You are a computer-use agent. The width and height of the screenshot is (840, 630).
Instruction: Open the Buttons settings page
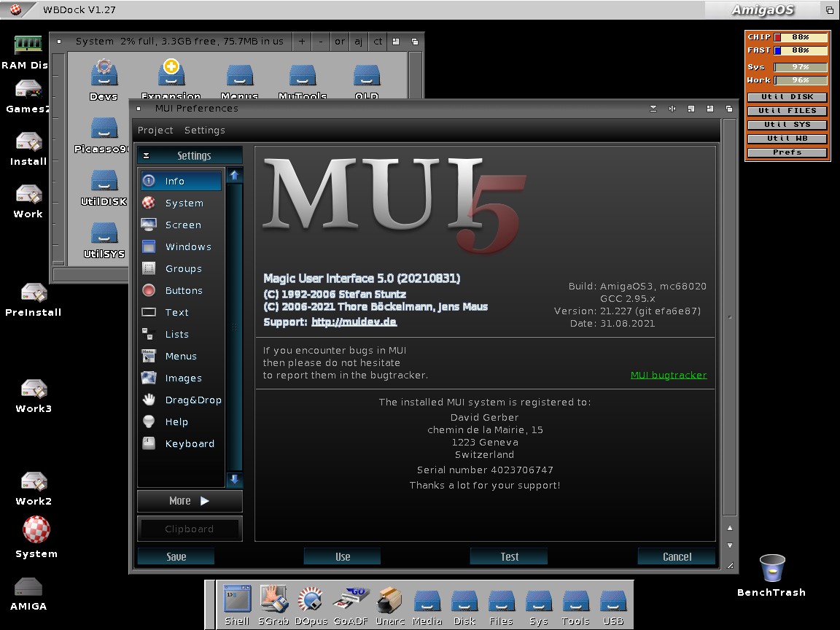tap(181, 290)
